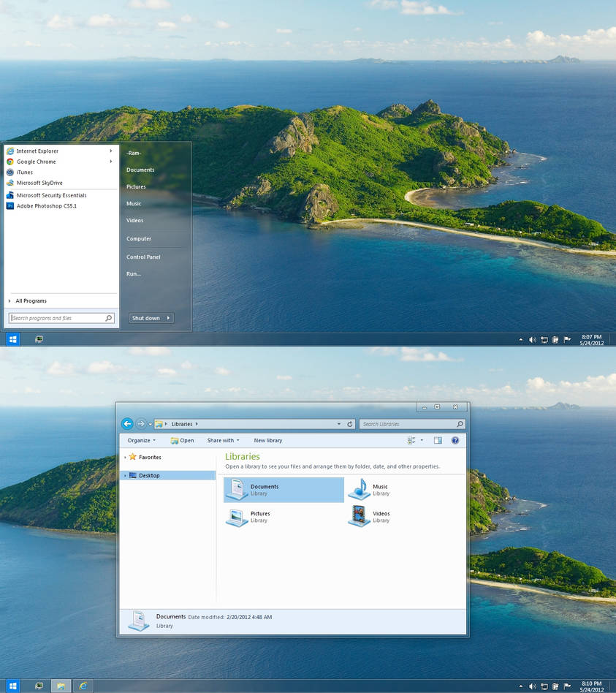Open the Shut down options arrow
Screen dimensions: 616x693
(x=168, y=318)
